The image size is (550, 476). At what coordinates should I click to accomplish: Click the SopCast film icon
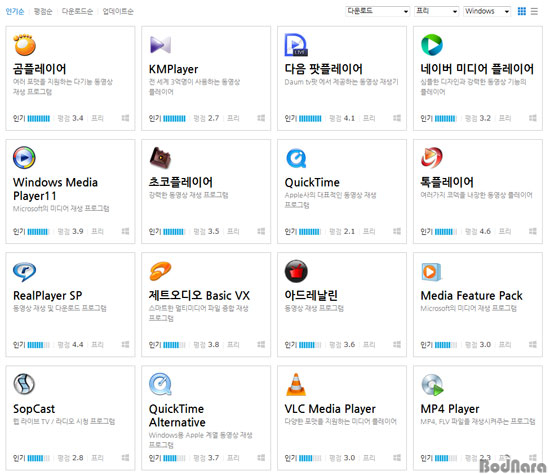tap(24, 384)
